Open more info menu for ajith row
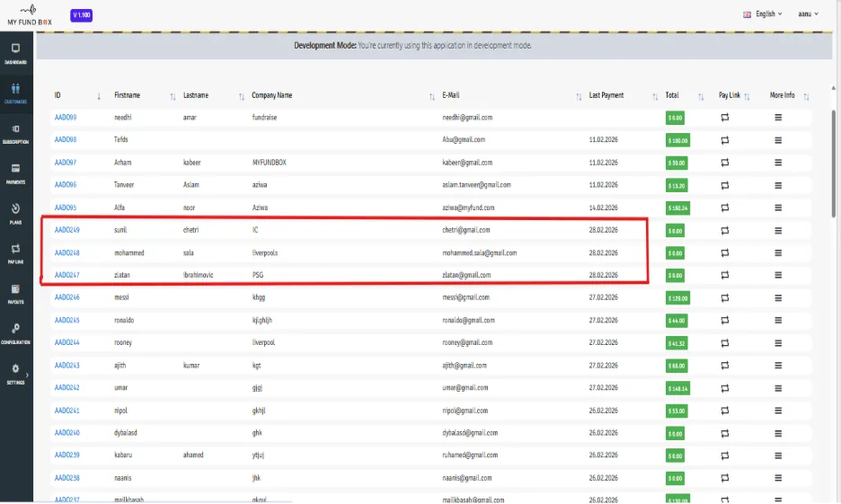Screen dimensions: 841x504 coord(778,365)
